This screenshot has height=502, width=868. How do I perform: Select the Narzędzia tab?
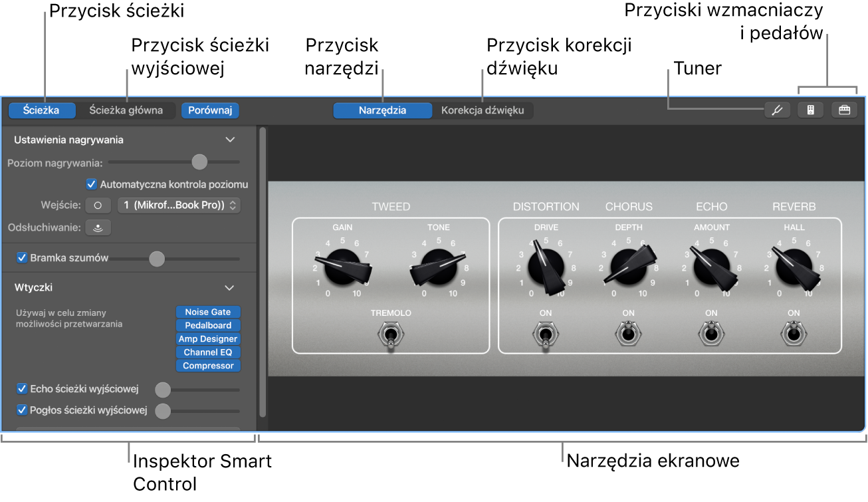[x=383, y=110]
